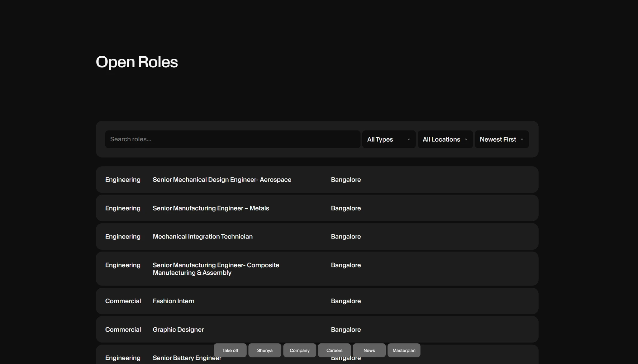Open the Shunya navigation tab
The width and height of the screenshot is (638, 364).
[x=265, y=350]
